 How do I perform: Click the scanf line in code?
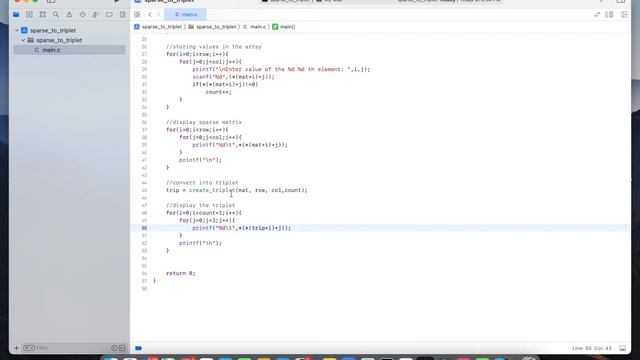tap(233, 77)
